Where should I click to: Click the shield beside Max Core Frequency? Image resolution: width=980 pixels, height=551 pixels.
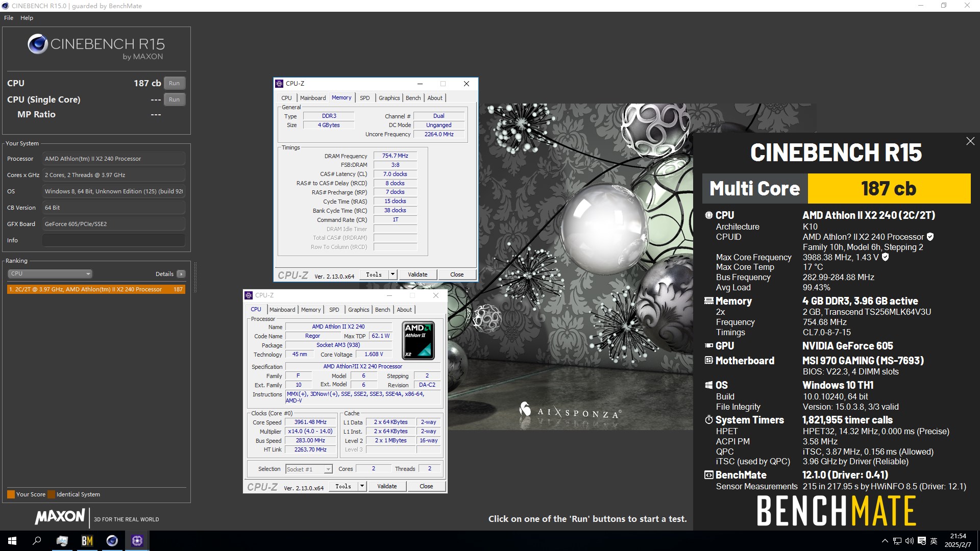[886, 257]
